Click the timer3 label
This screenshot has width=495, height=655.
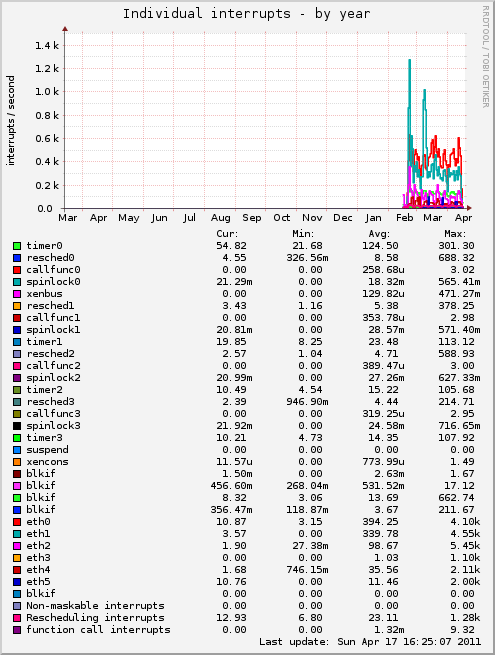tap(44, 438)
